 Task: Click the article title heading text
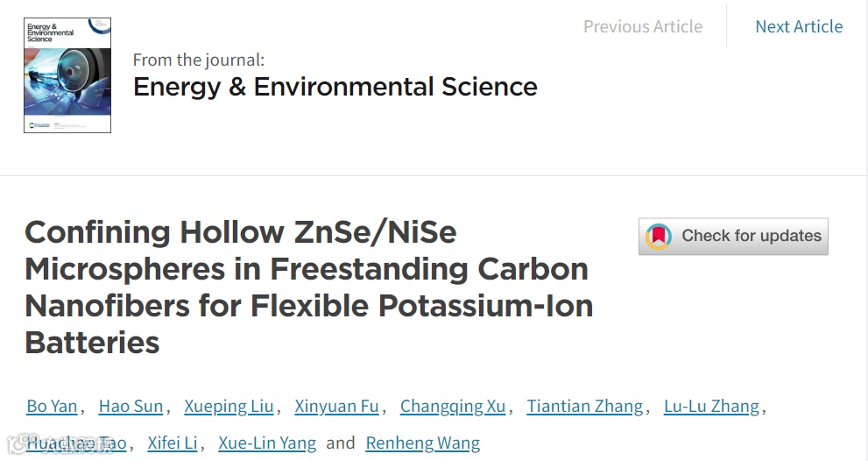coord(309,287)
